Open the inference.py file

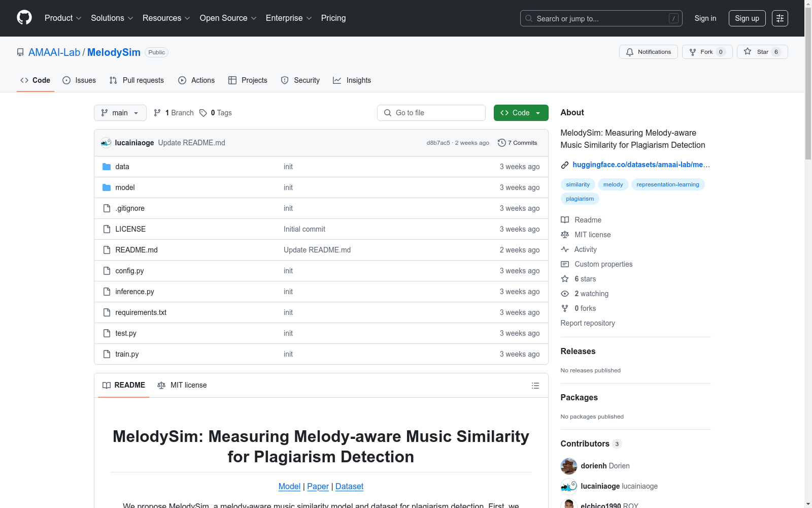click(x=134, y=292)
